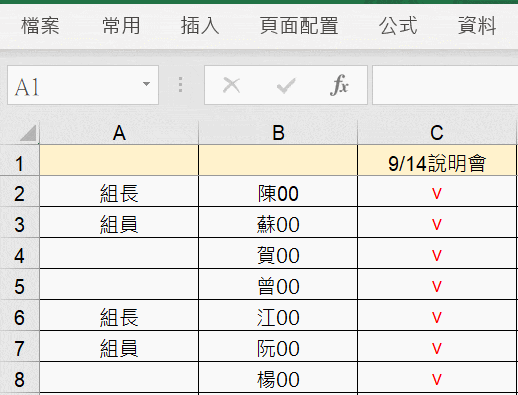Open the 檔案 ribbon tab

40,26
